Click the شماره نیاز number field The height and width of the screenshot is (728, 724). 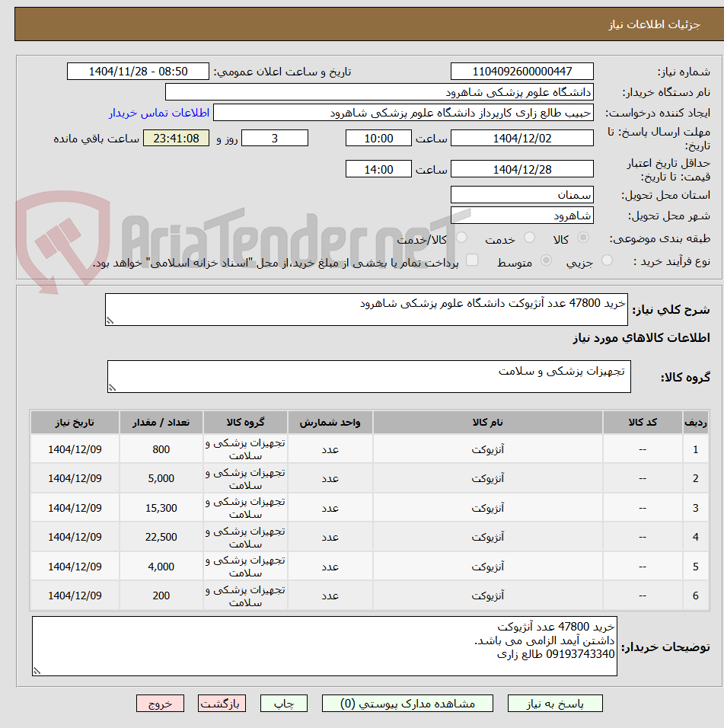click(522, 72)
